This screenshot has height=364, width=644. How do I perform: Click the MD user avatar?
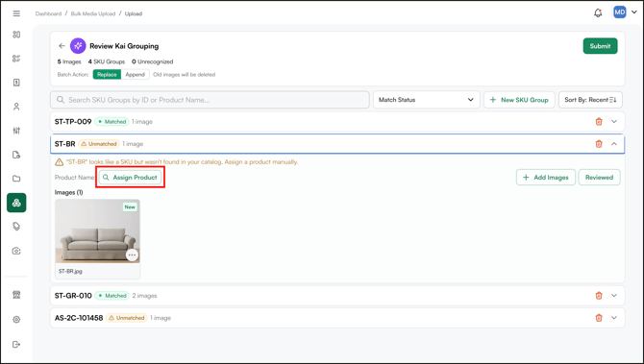(619, 12)
